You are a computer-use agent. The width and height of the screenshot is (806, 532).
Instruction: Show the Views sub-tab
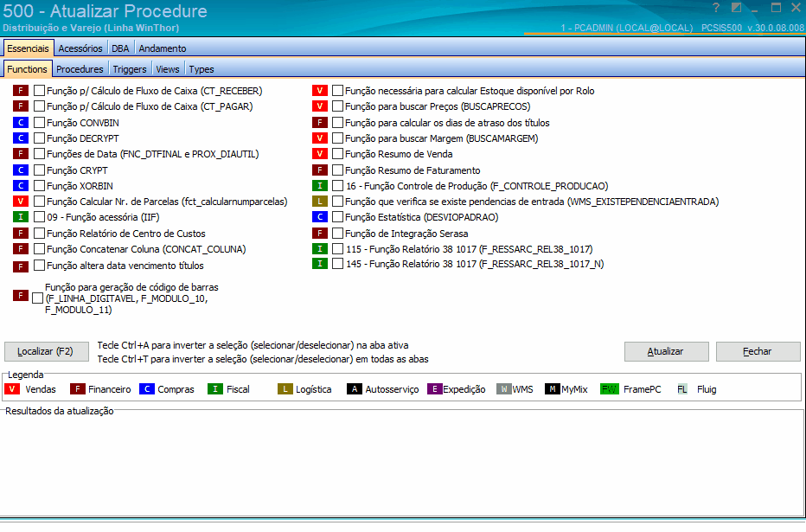(168, 69)
